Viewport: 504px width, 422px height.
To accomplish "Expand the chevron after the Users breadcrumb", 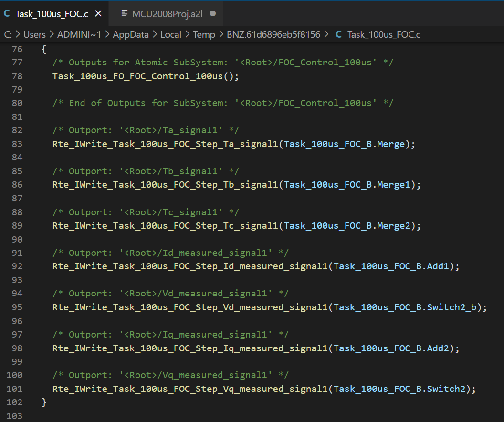I will [52, 34].
